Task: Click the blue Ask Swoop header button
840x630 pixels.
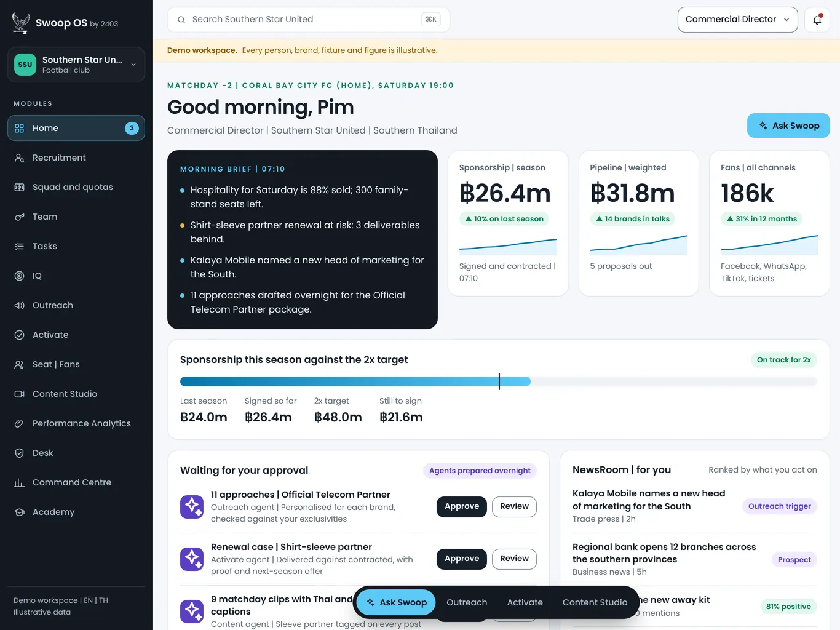Action: [788, 126]
